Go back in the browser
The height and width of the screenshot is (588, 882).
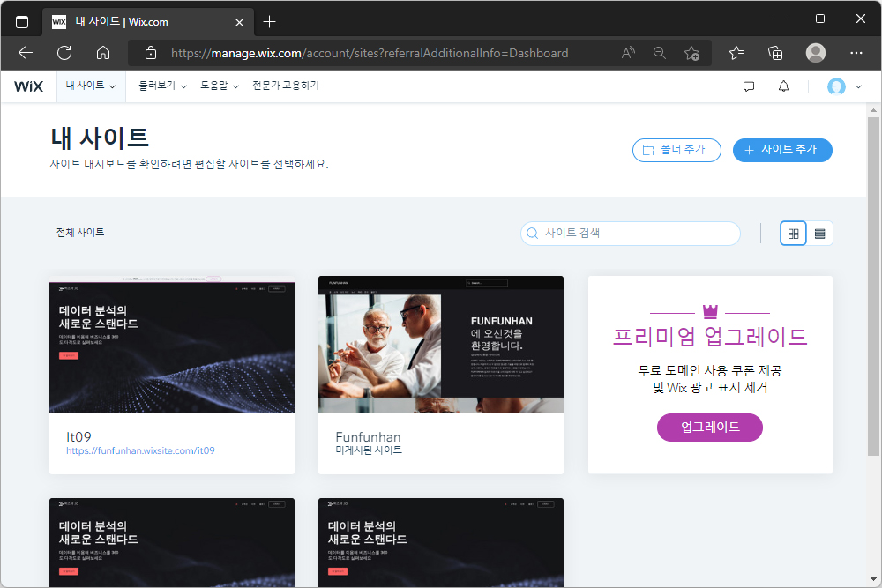pos(26,53)
